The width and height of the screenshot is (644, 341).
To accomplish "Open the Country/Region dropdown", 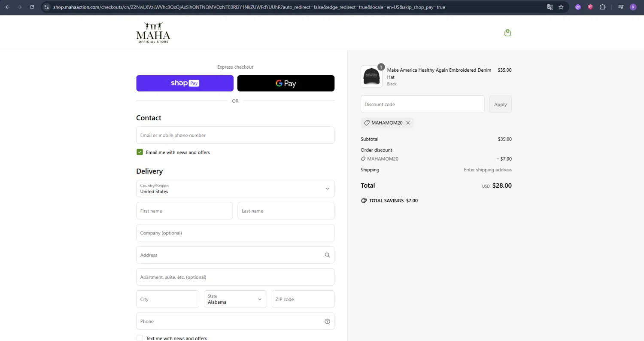I will click(235, 189).
